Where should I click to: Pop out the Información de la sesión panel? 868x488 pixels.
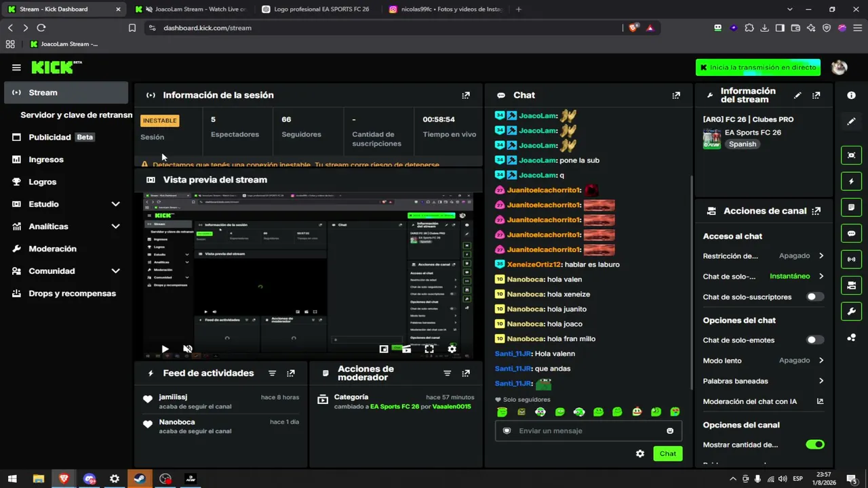pos(466,96)
